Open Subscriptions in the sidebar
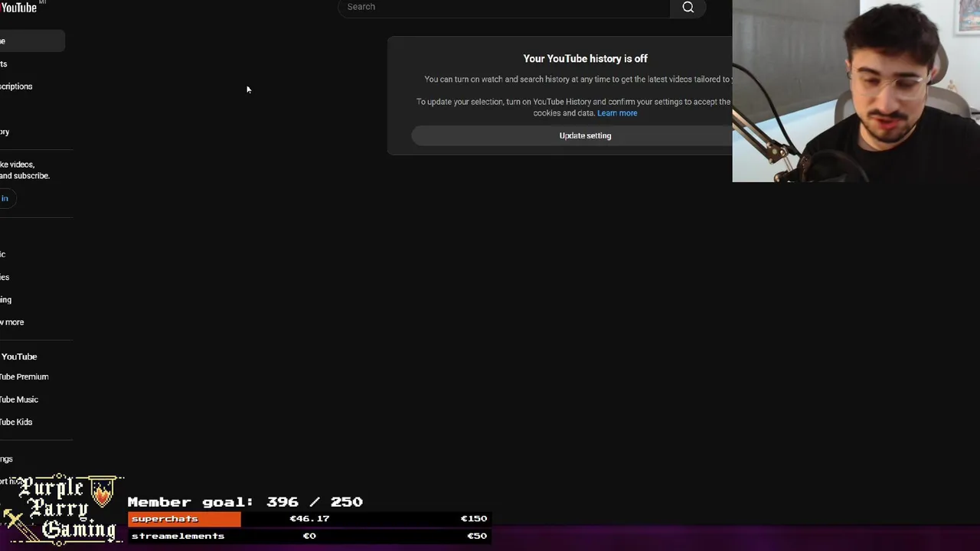The image size is (980, 551). [x=16, y=86]
